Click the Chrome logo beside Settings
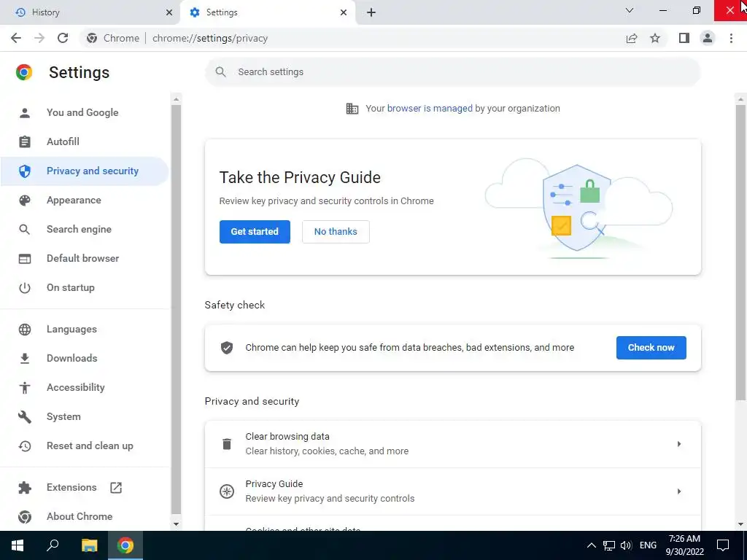 coord(24,72)
